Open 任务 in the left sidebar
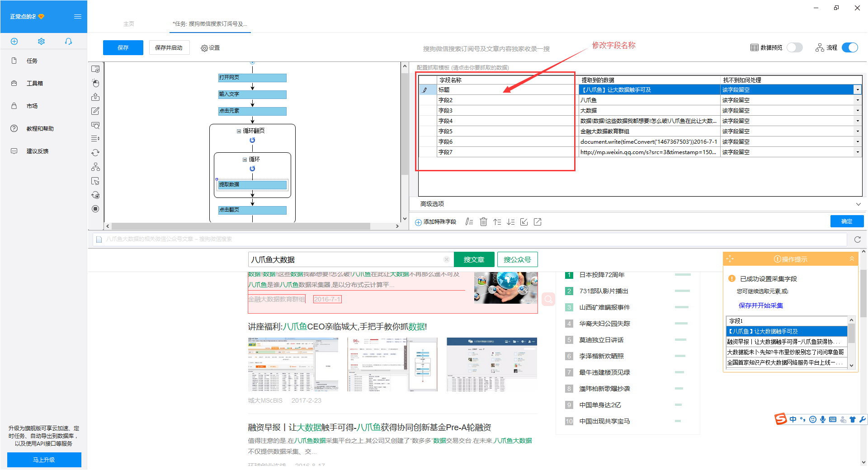 (x=32, y=61)
